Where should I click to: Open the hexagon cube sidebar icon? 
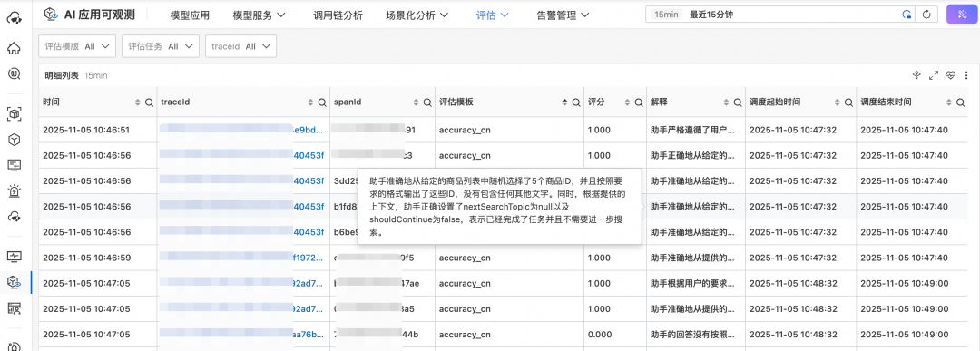click(14, 140)
